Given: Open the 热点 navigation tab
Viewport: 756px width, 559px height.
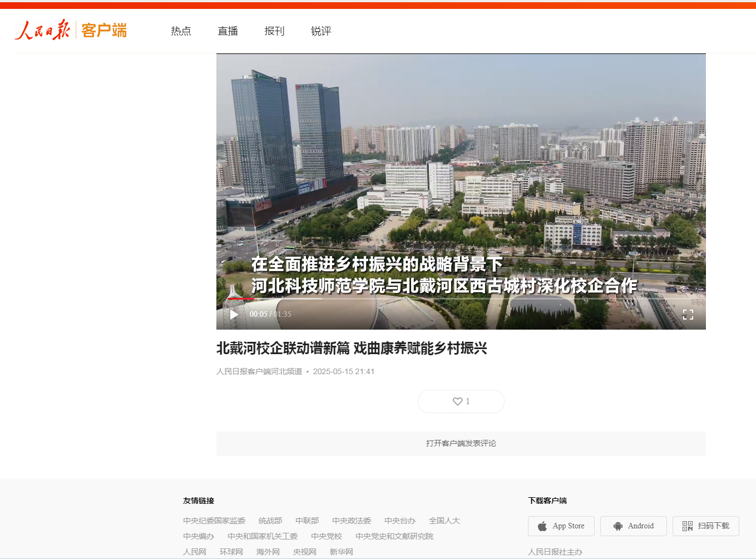Looking at the screenshot, I should click(x=181, y=31).
